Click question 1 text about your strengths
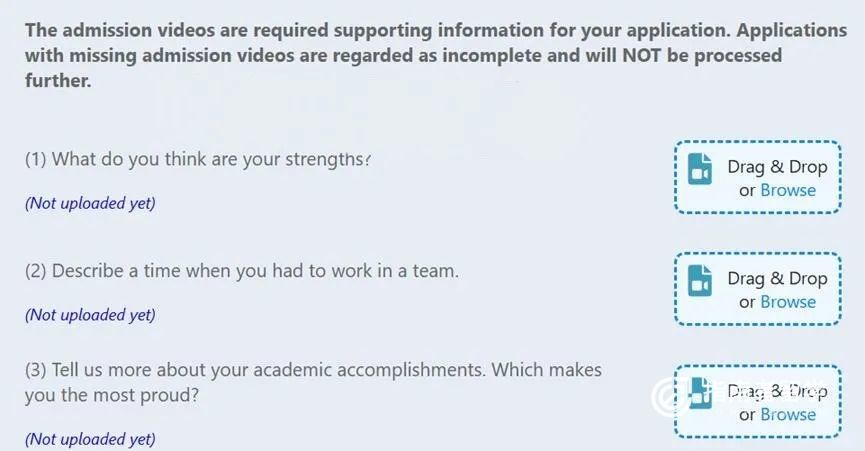This screenshot has width=865, height=451. [x=197, y=160]
